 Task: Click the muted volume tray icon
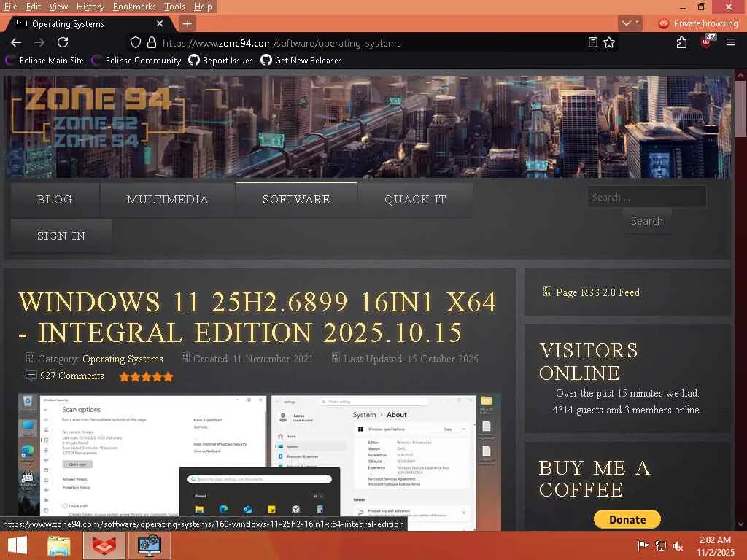678,545
